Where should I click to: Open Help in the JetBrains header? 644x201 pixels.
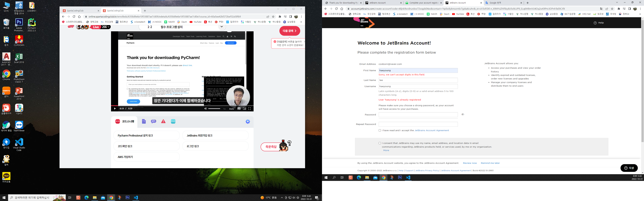click(x=599, y=23)
